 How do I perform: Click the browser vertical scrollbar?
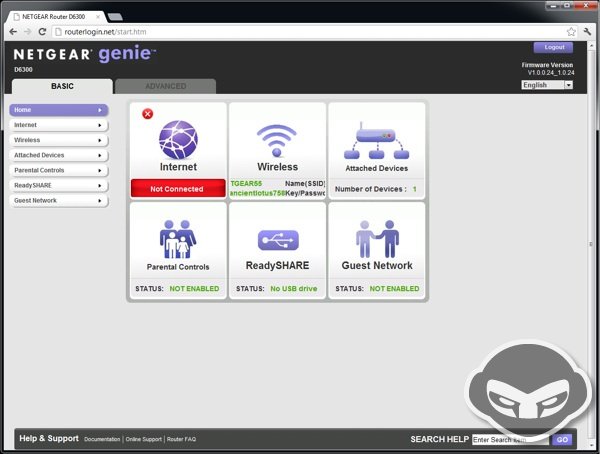590,244
